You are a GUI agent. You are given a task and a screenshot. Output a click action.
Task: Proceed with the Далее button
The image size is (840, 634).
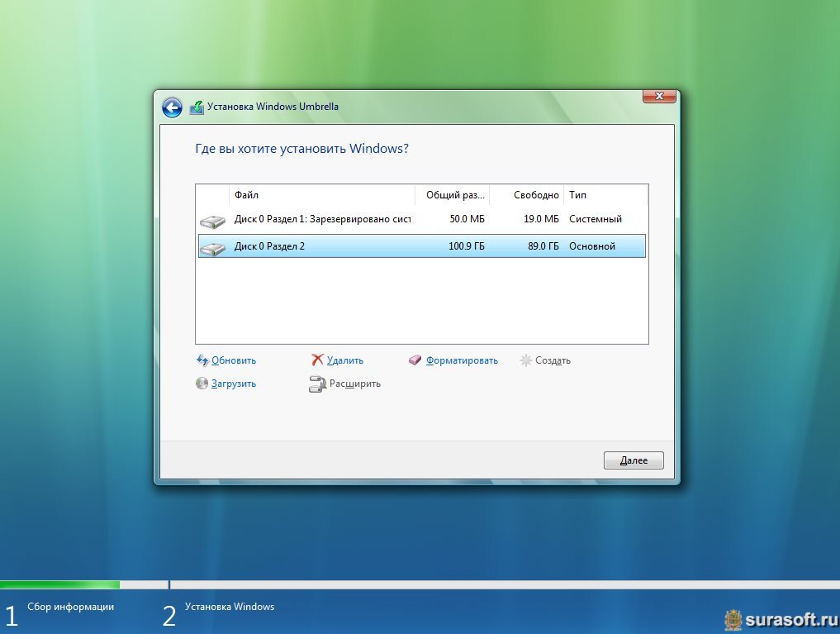[634, 460]
